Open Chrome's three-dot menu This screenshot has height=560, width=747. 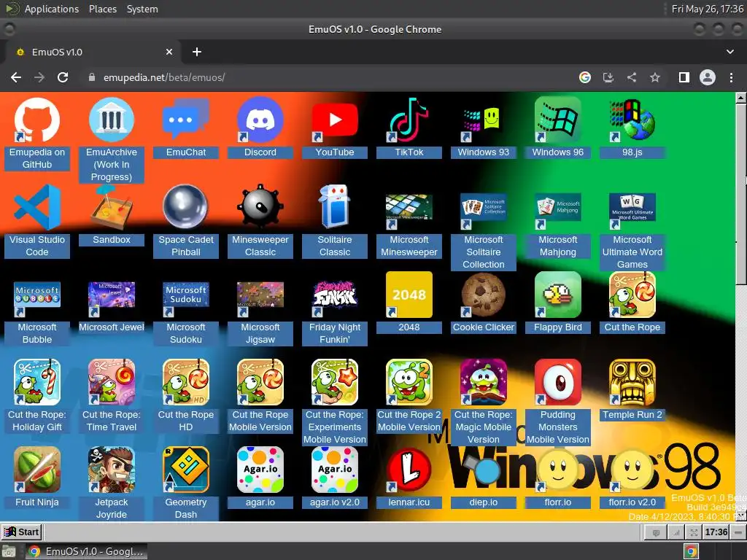click(x=731, y=77)
